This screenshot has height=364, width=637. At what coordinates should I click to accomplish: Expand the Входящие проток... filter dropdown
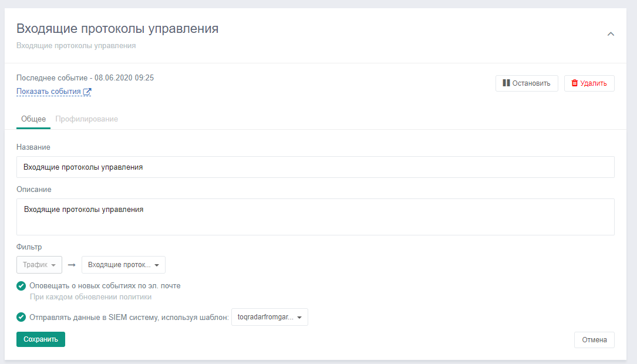pos(123,265)
